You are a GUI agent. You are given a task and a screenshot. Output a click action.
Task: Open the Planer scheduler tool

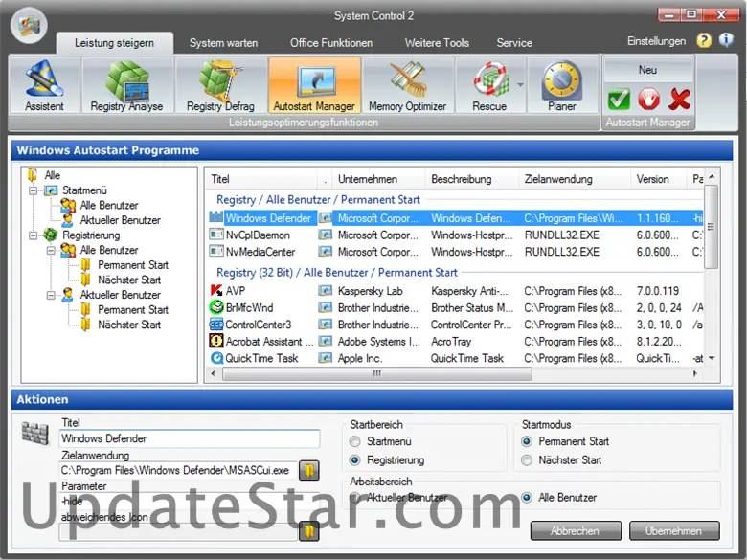562,86
